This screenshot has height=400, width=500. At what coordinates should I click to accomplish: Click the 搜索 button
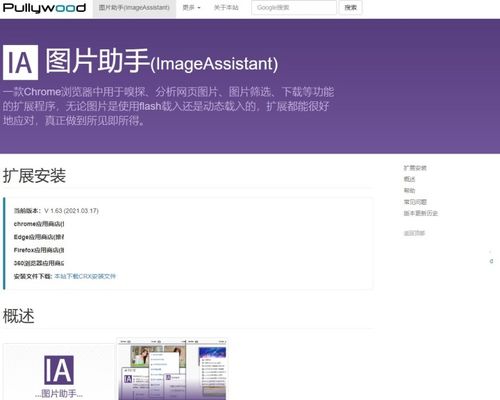coord(350,8)
